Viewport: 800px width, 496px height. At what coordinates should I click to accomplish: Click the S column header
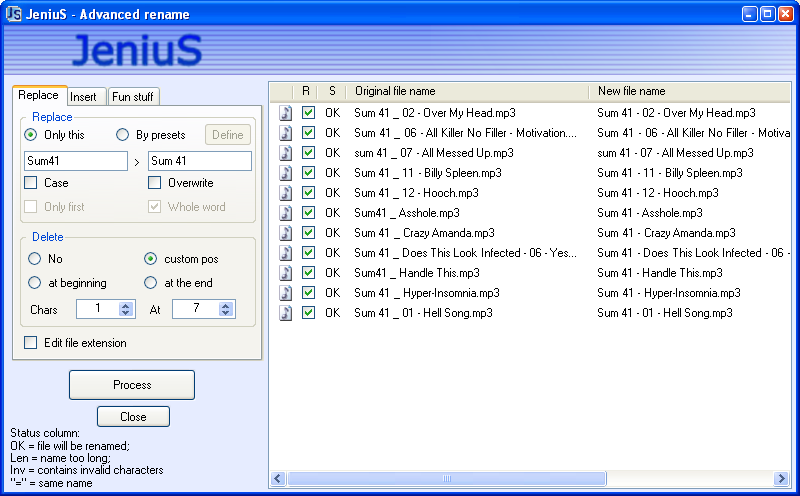coord(332,91)
